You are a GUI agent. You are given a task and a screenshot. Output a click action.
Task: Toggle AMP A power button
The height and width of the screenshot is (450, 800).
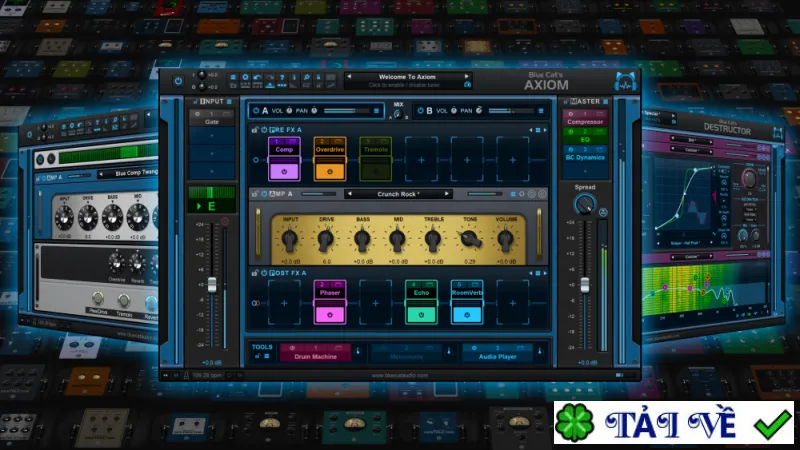point(264,194)
